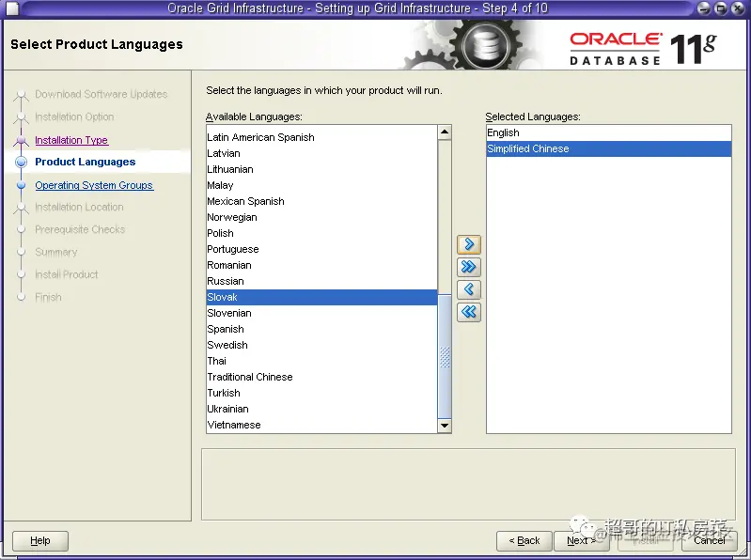Go to the Operating System Groups step
Image resolution: width=751 pixels, height=560 pixels.
(94, 185)
